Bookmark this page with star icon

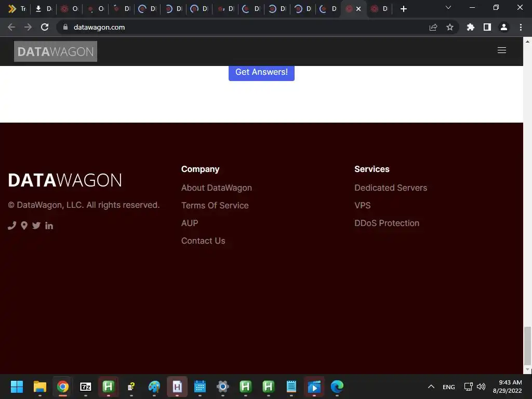coord(449,27)
